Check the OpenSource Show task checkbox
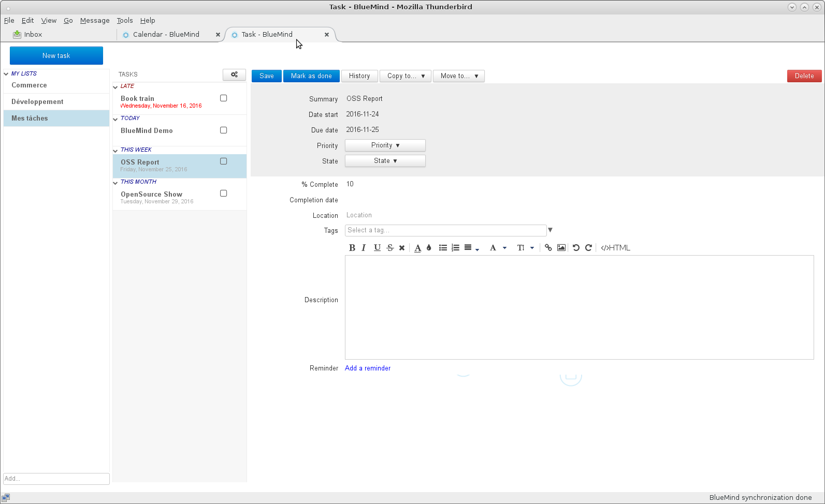 [224, 193]
